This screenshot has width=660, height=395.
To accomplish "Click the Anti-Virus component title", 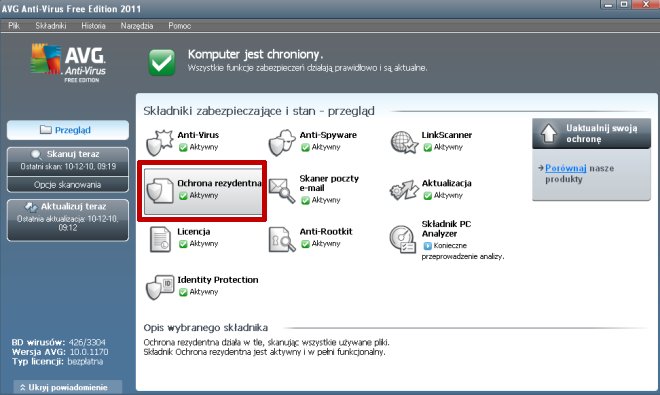I will click(x=198, y=135).
